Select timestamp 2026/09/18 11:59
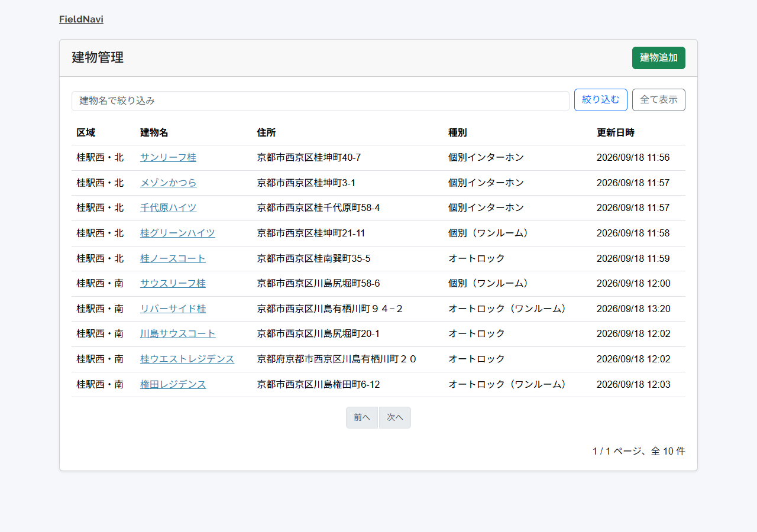 click(633, 259)
